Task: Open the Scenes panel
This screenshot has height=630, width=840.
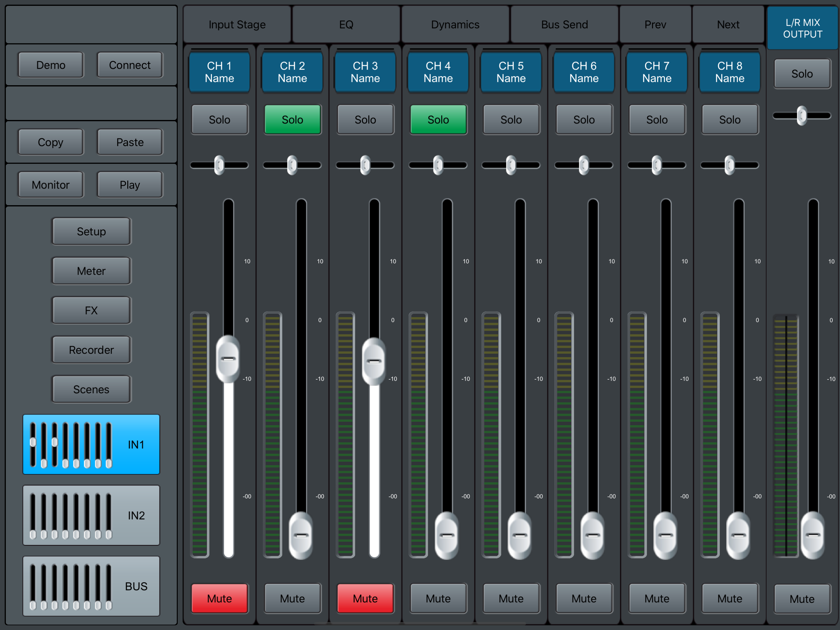Action: point(91,389)
